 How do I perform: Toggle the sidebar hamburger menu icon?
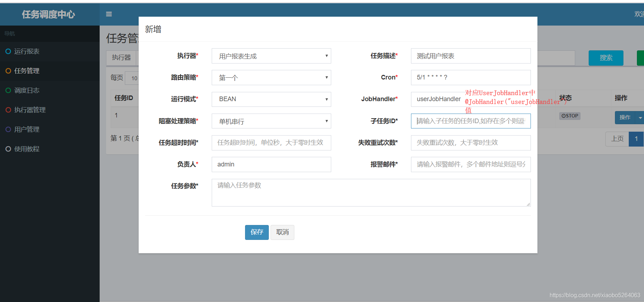click(109, 14)
